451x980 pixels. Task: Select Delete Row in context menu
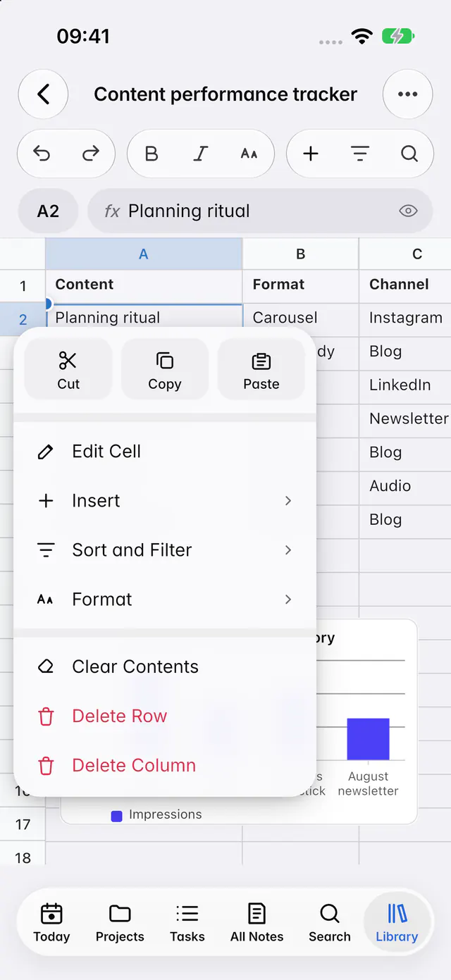[x=165, y=717]
